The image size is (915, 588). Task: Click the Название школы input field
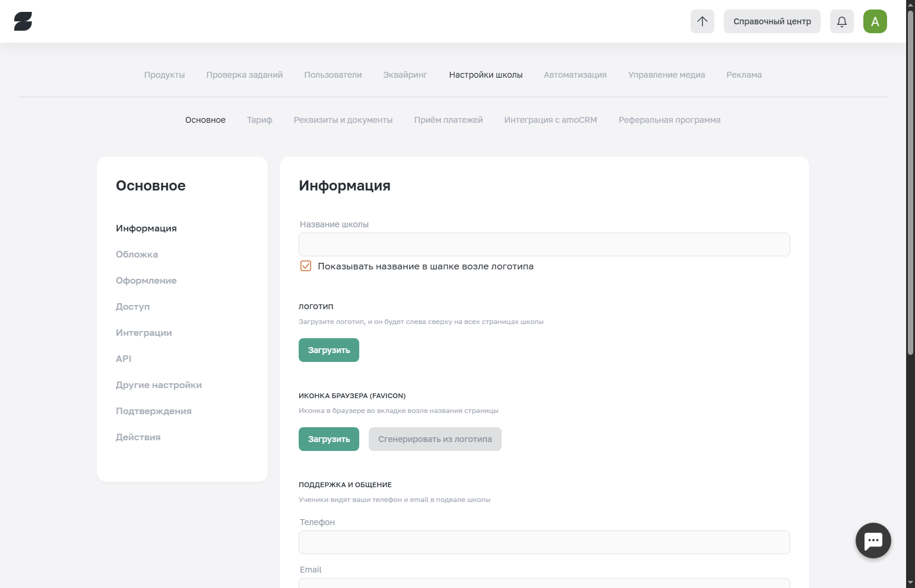(544, 244)
